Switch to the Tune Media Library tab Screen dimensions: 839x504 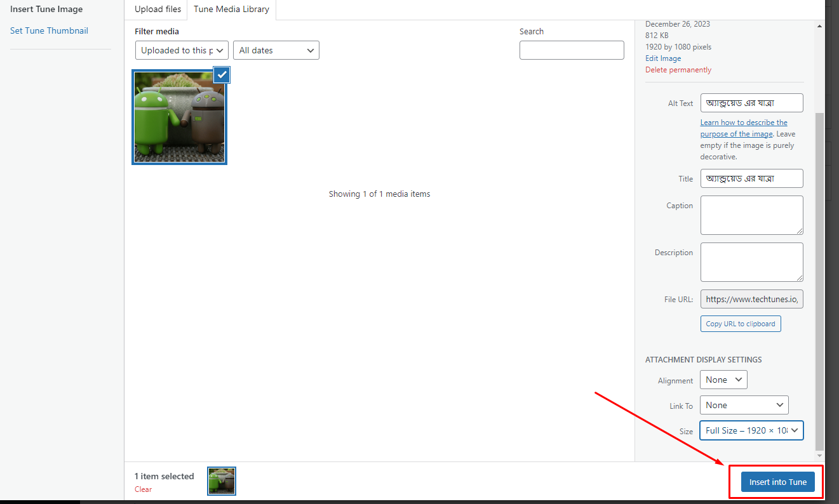pyautogui.click(x=231, y=9)
